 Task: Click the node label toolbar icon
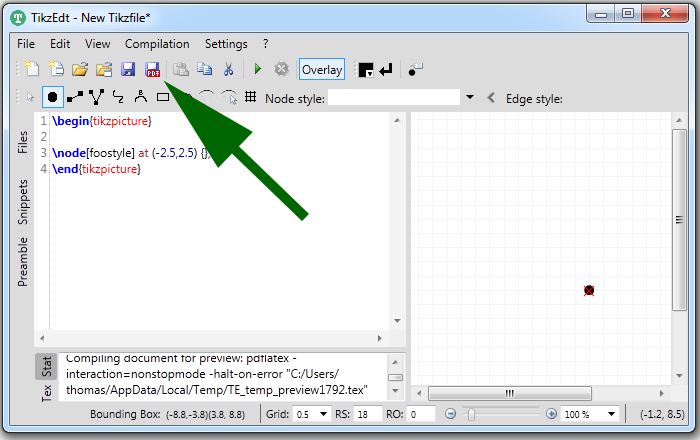pos(416,70)
